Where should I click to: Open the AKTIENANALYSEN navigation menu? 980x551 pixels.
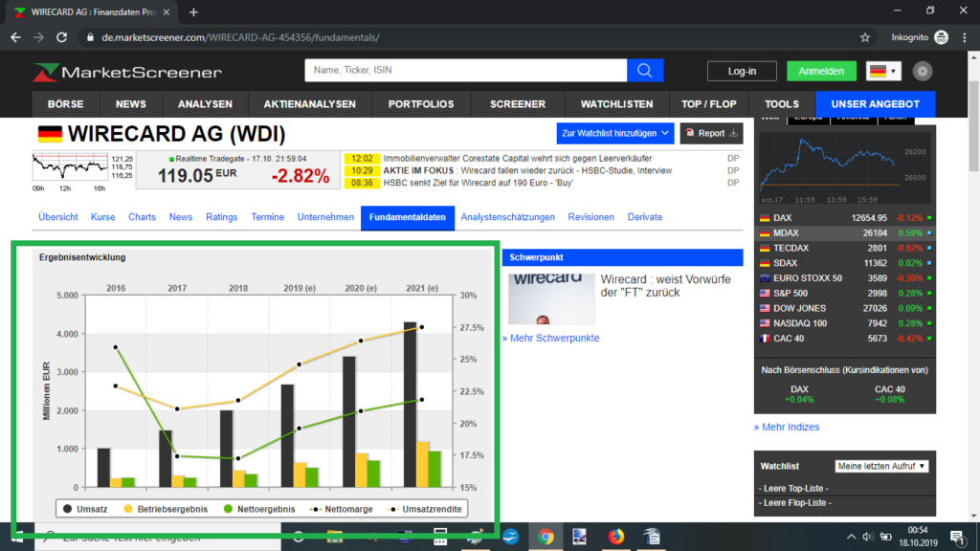coord(309,104)
